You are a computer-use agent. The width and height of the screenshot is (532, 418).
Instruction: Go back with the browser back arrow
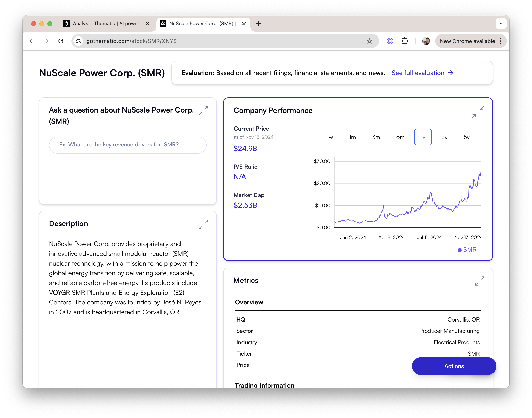pyautogui.click(x=32, y=41)
